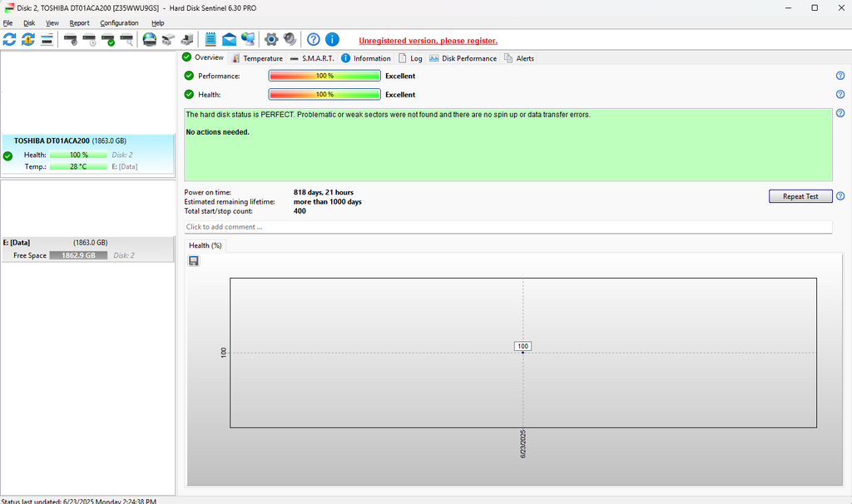Click help icon beside Health row

840,94
